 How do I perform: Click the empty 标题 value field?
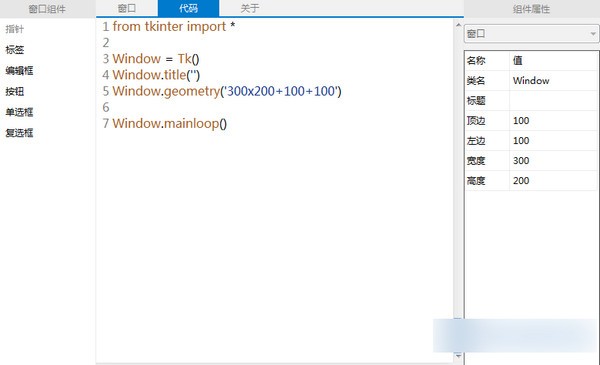coord(553,101)
